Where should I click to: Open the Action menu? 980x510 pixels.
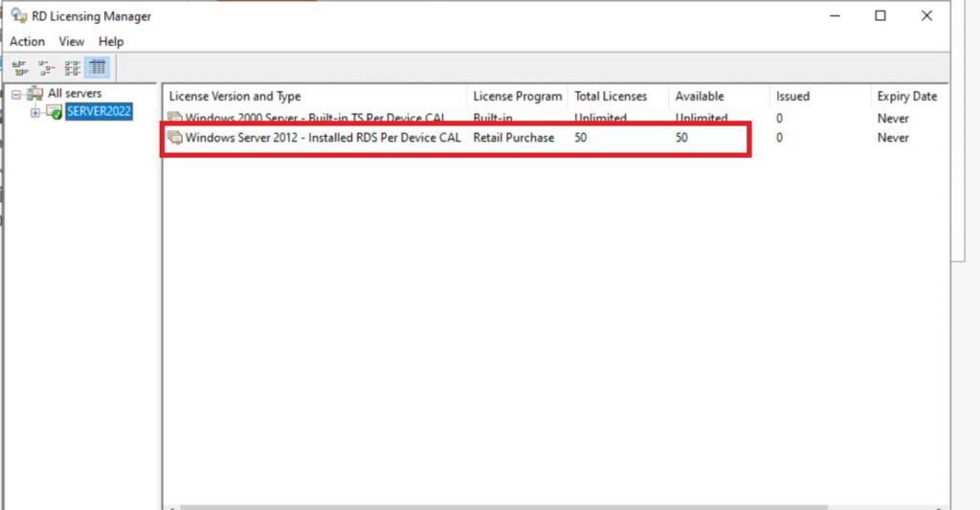[x=27, y=41]
